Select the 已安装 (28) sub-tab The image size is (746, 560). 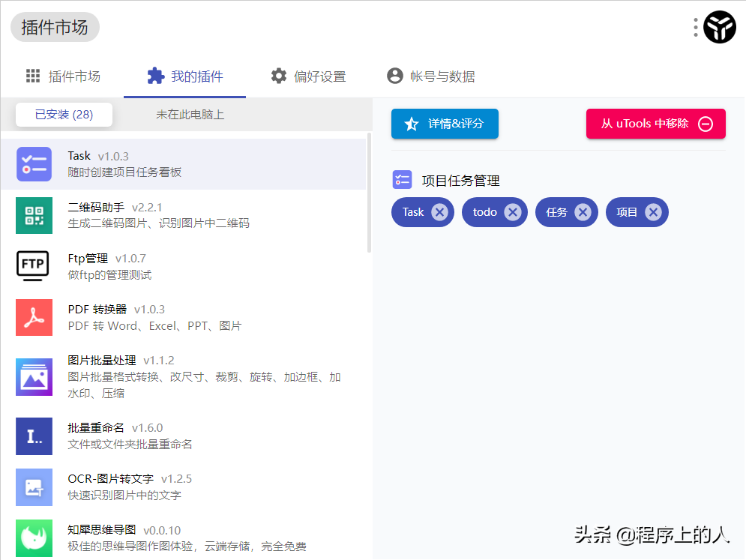[x=64, y=115]
